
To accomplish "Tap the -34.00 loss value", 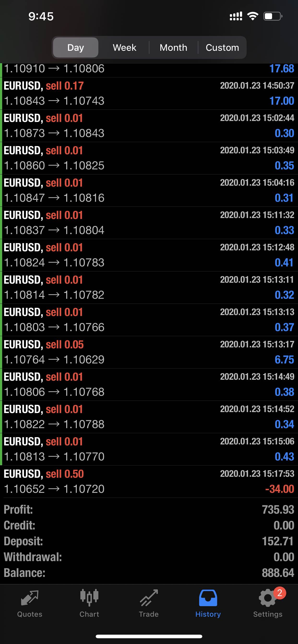I will pyautogui.click(x=280, y=489).
